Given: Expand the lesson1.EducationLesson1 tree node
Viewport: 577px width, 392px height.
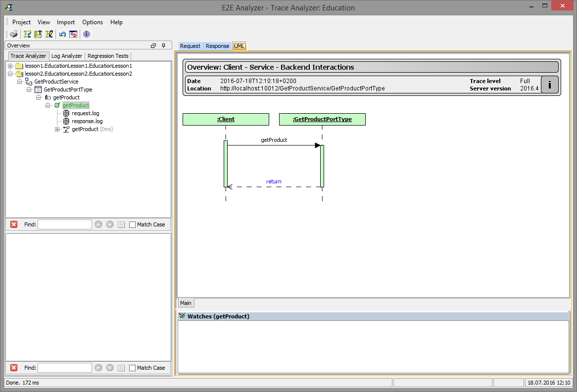Looking at the screenshot, I should tap(10, 65).
